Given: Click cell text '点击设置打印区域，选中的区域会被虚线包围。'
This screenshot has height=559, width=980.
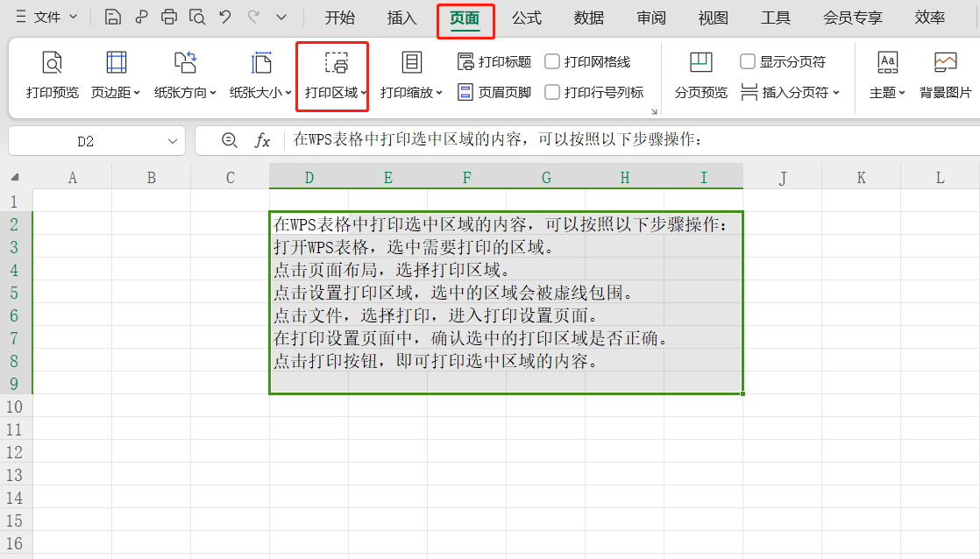Looking at the screenshot, I should tap(454, 293).
